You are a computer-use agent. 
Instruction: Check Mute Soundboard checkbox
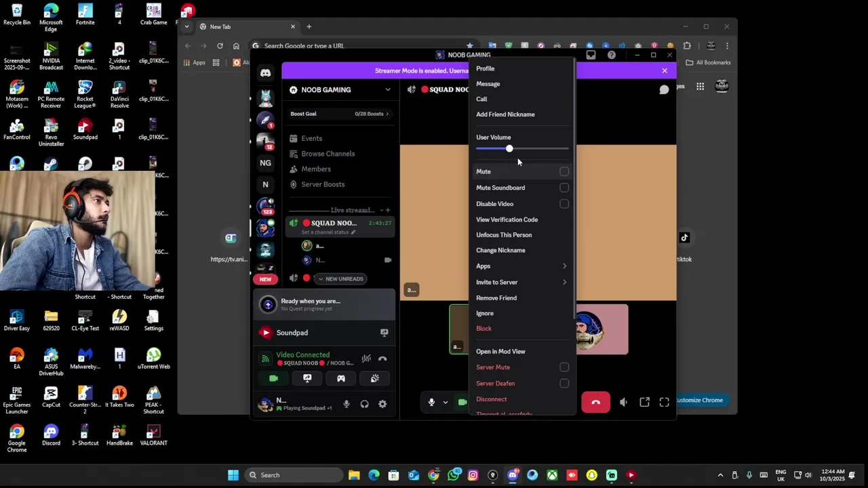pos(564,188)
